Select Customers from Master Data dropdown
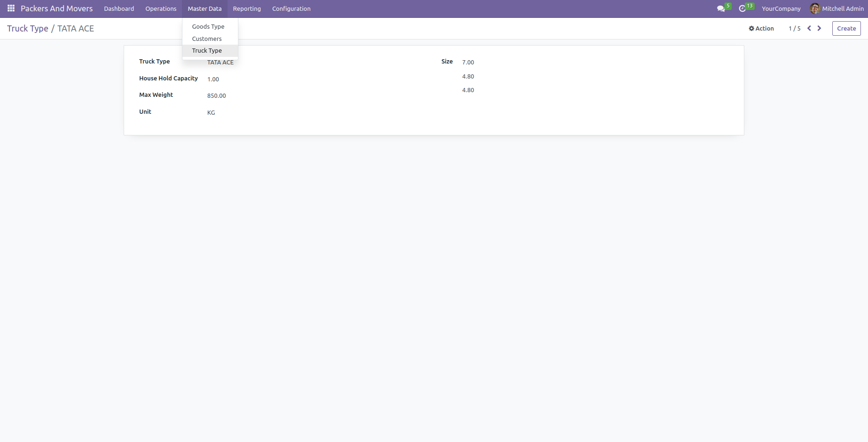This screenshot has width=868, height=442. click(x=210, y=39)
